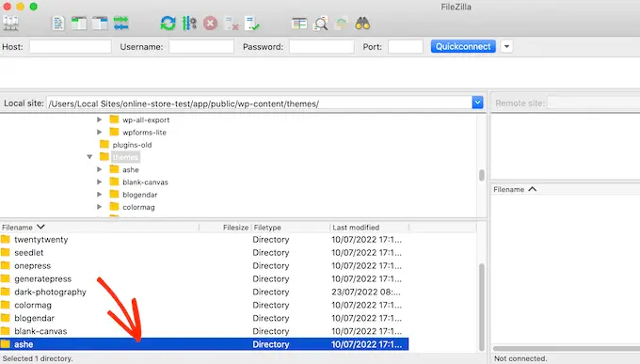Sort local list by Last modified column
640x364 pixels.
(x=369, y=228)
